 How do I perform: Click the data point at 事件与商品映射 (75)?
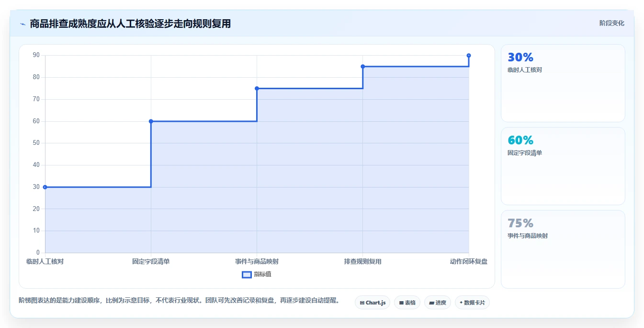click(257, 88)
